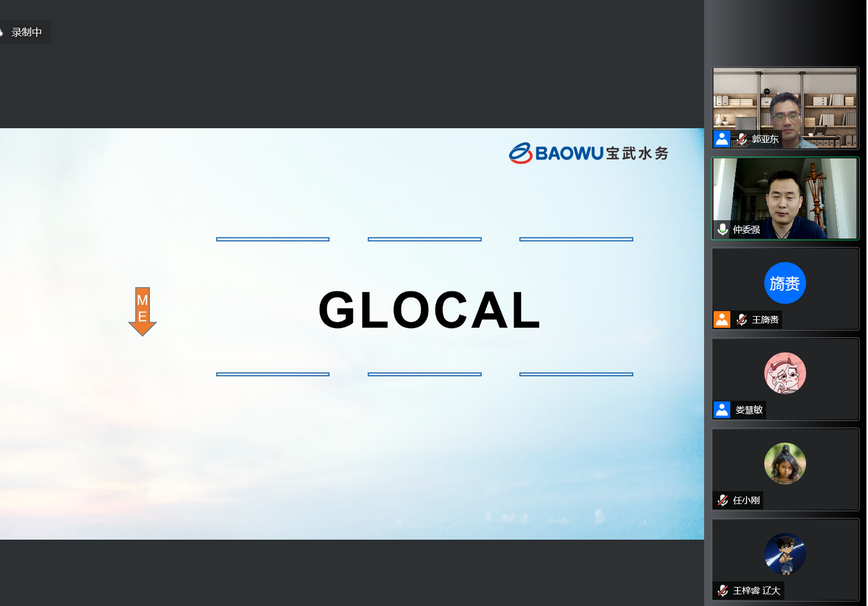Screen dimensions: 868x606
Task: Click the 仲委强 name label
Action: (746, 229)
